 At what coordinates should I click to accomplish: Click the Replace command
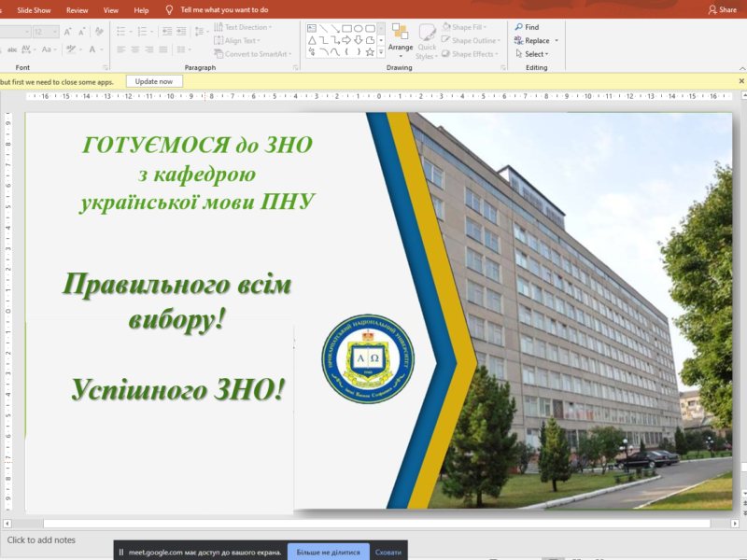tap(536, 41)
